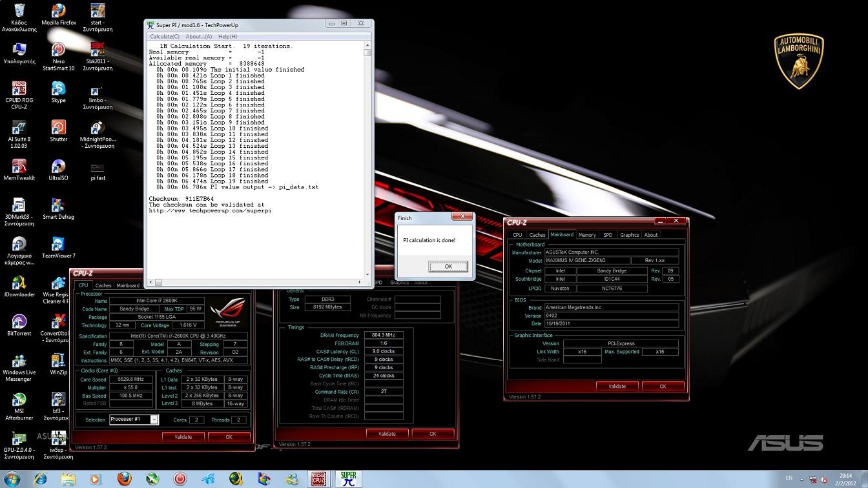
Task: Open the Windows Start menu orb
Action: 12,479
